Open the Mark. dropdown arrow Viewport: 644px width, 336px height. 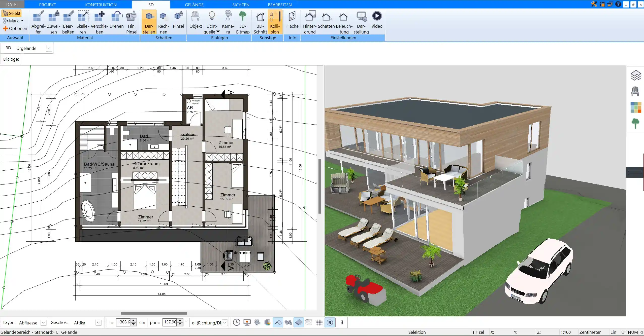(x=22, y=21)
